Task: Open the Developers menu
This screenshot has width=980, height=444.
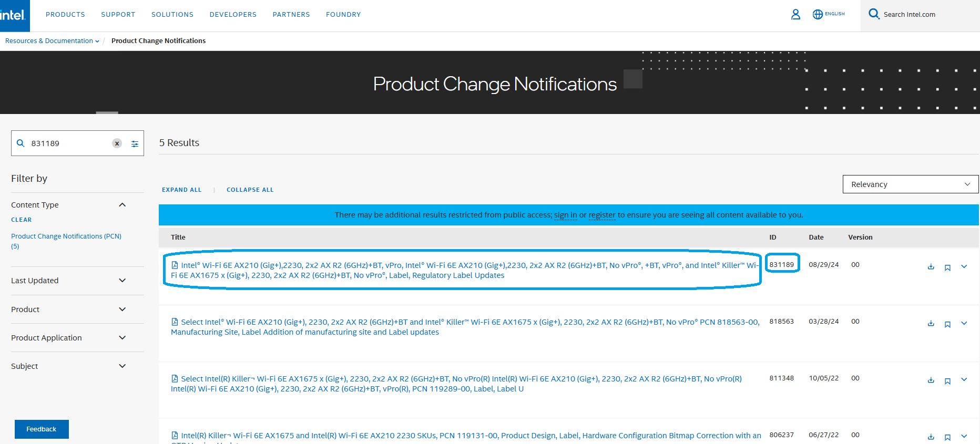Action: [x=233, y=15]
